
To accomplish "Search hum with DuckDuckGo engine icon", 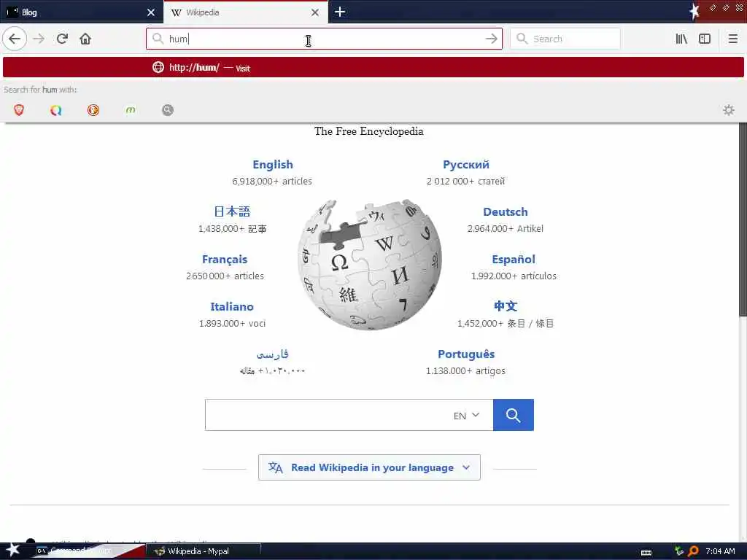I will click(x=93, y=110).
